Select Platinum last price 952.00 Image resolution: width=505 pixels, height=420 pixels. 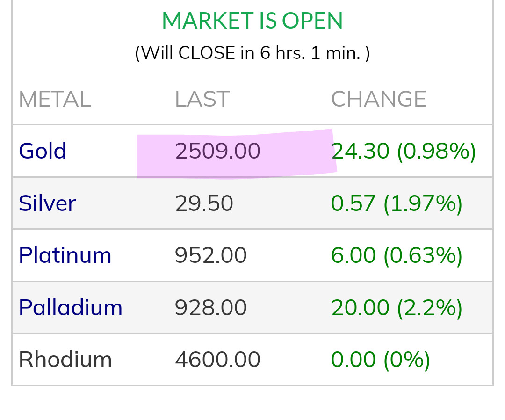tap(210, 255)
